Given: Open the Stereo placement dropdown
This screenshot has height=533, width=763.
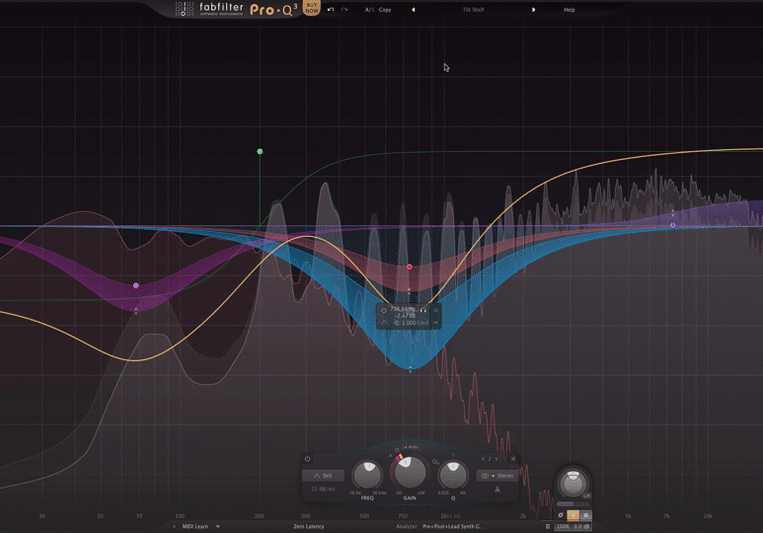Looking at the screenshot, I should [x=497, y=476].
